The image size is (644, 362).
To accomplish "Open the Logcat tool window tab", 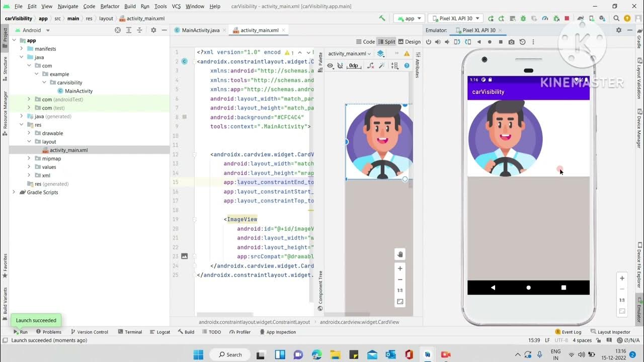I will (x=159, y=332).
